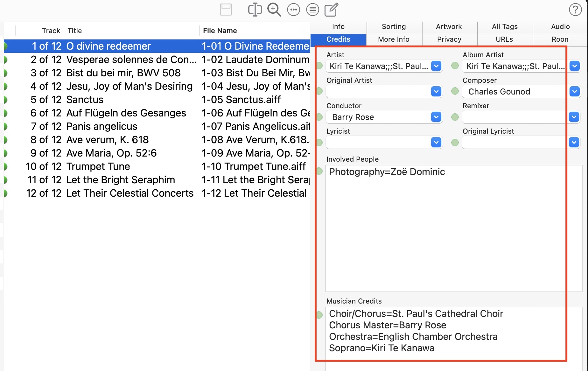This screenshot has width=588, height=371.
Task: Toggle the green dot beside Composer field
Action: pyautogui.click(x=455, y=91)
